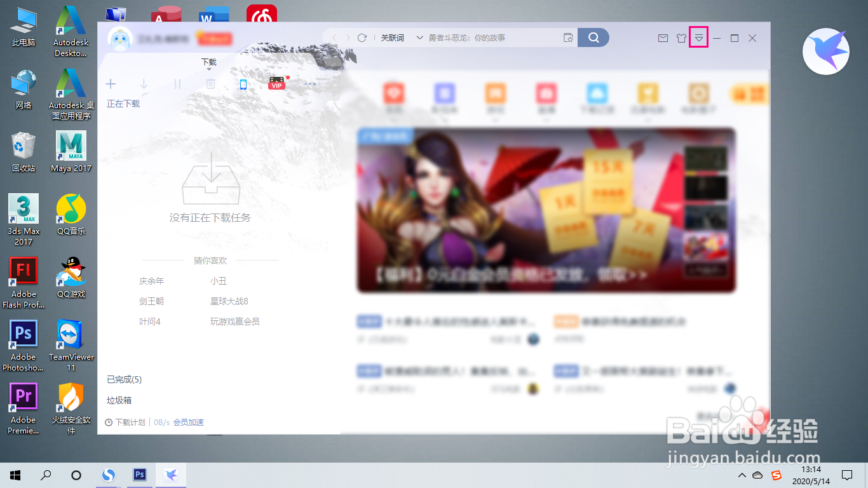This screenshot has width=868, height=488.
Task: Select the 火绒安全软件 desktop shortcut
Action: point(71,409)
